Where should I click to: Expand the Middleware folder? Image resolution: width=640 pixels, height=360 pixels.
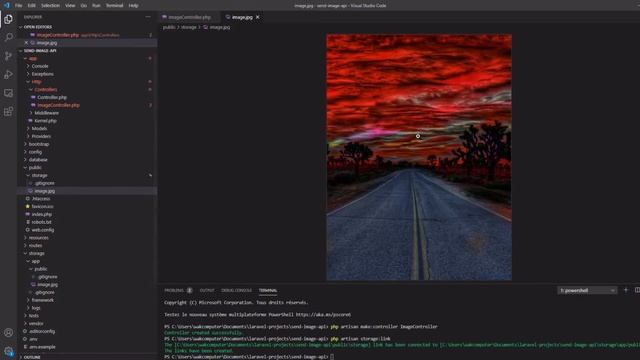47,113
